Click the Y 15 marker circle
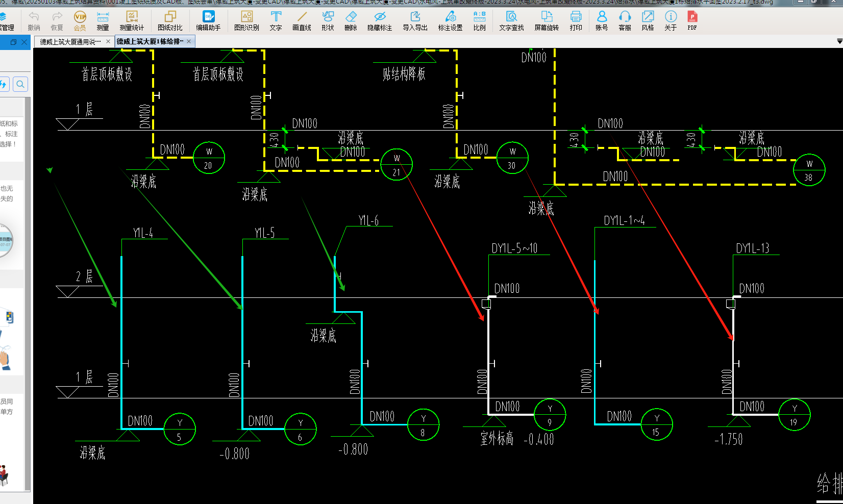The height and width of the screenshot is (504, 843). click(x=657, y=424)
